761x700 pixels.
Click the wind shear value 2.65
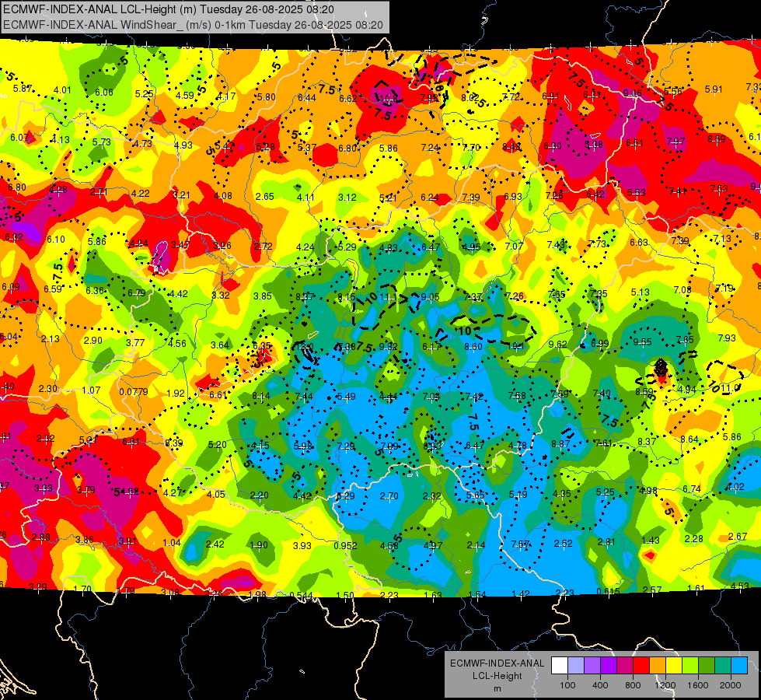(265, 196)
